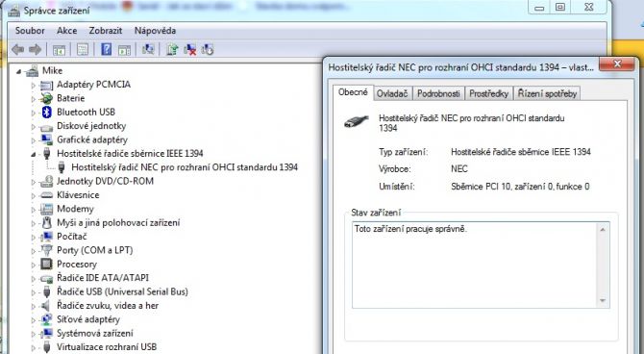Show or hide the console tree icon
This screenshot has width=644, height=354.
[x=59, y=50]
